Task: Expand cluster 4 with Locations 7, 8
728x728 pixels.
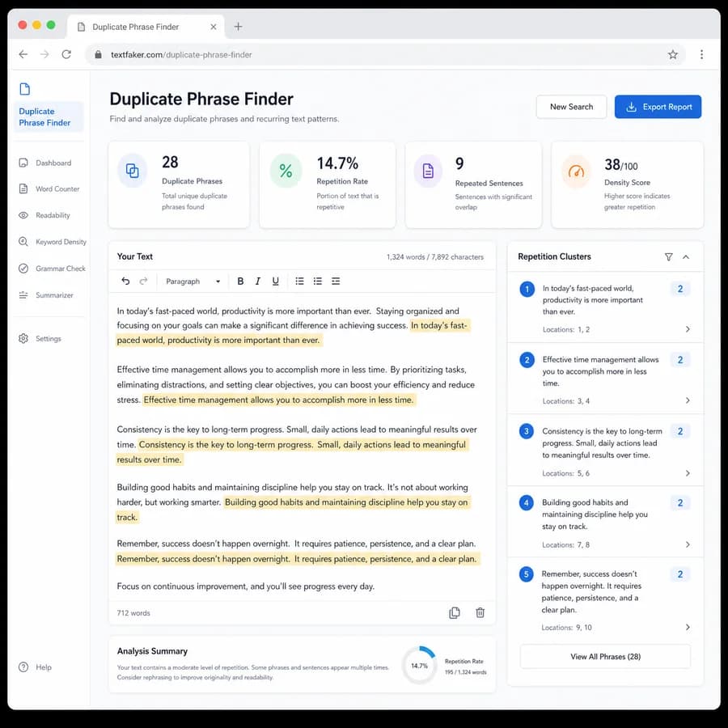Action: point(688,544)
